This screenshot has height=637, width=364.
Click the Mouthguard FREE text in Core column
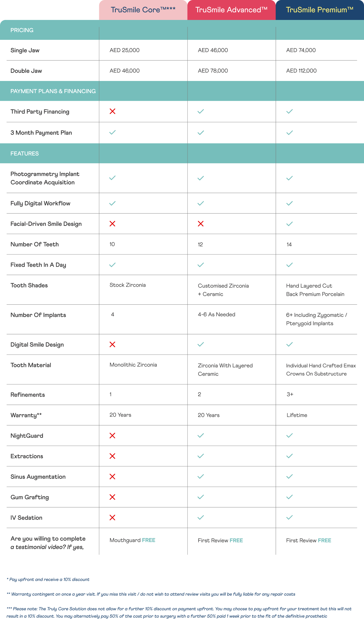tap(132, 540)
